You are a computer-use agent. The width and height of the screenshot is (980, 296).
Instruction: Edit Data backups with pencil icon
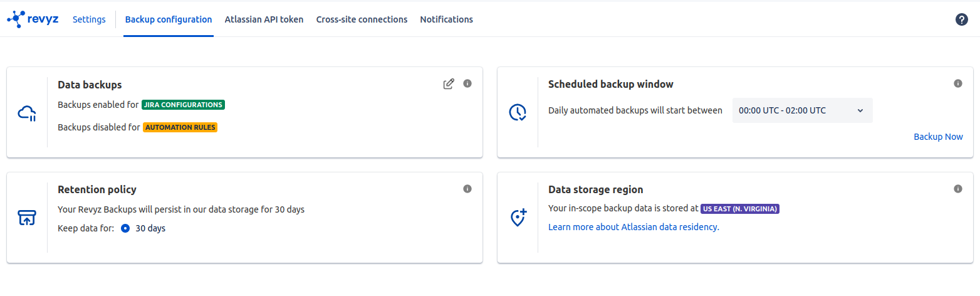(449, 84)
